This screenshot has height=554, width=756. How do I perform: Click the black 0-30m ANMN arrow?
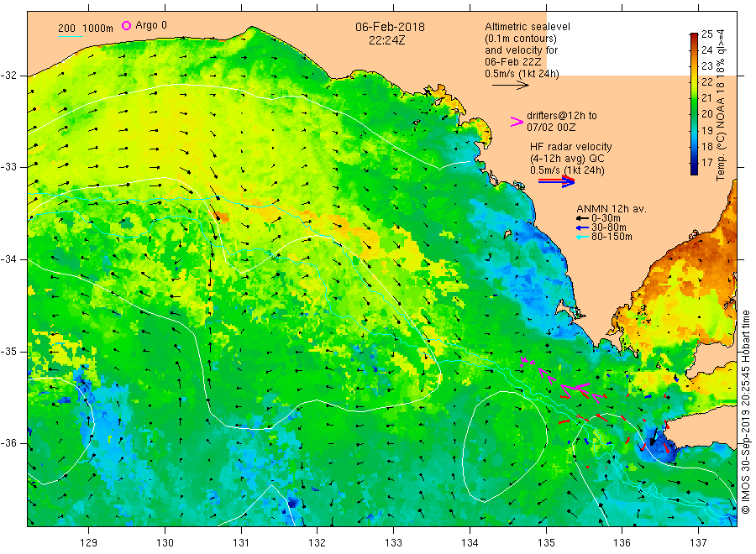(x=583, y=218)
